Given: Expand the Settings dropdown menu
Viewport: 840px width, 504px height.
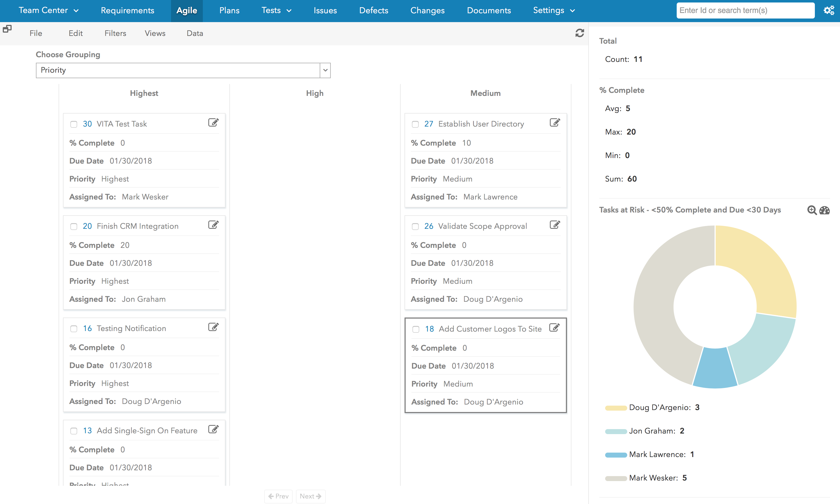Looking at the screenshot, I should [x=554, y=11].
